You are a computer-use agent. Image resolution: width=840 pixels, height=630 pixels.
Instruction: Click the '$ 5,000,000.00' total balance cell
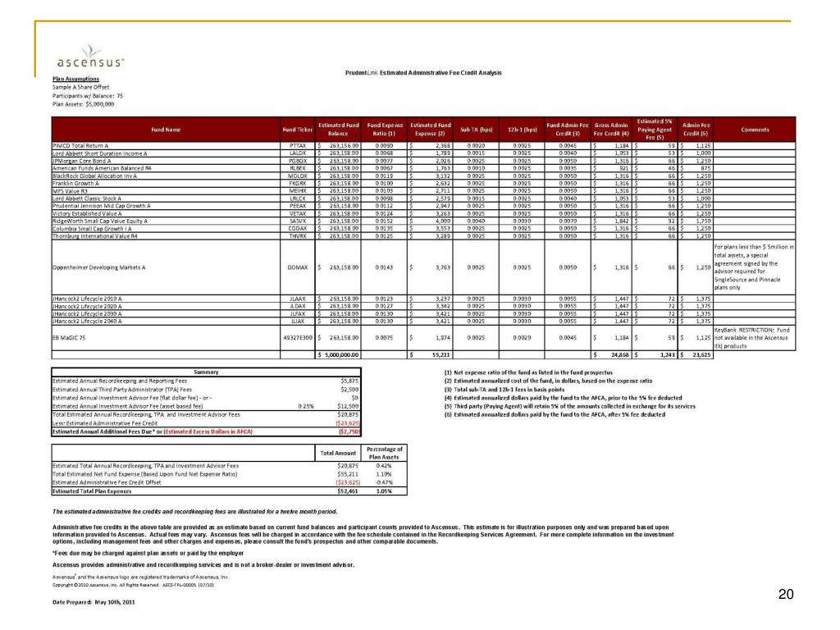pyautogui.click(x=338, y=354)
